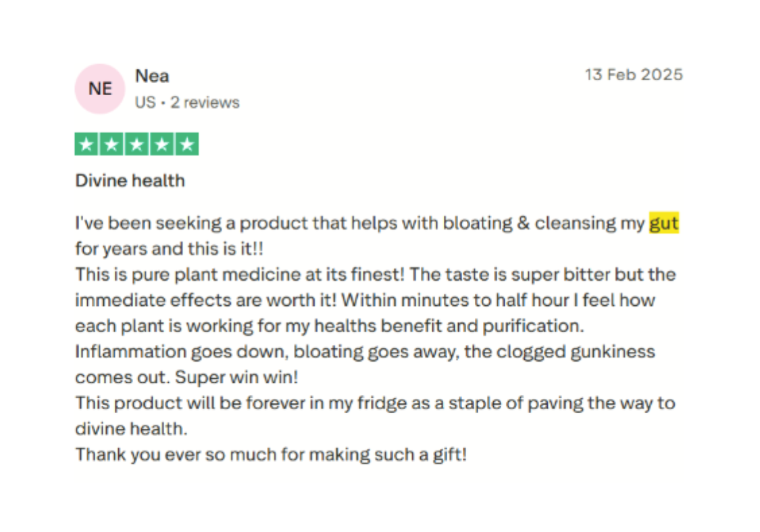Viewport: 760px width, 532px height.
Task: Click the phrase "for years and this is it!!"
Action: click(169, 248)
